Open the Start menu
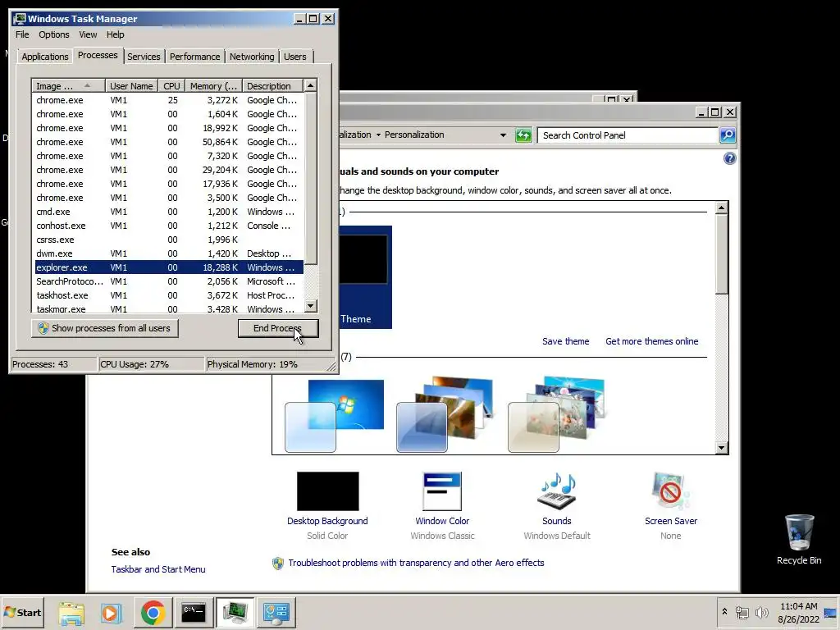The image size is (840, 630). click(22, 612)
